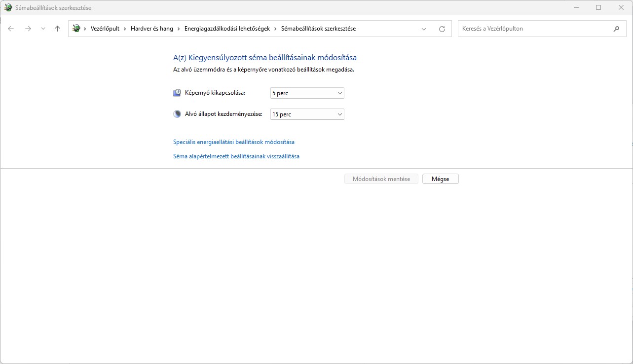
Task: Click the Control Panel icon in the address bar
Action: point(76,29)
